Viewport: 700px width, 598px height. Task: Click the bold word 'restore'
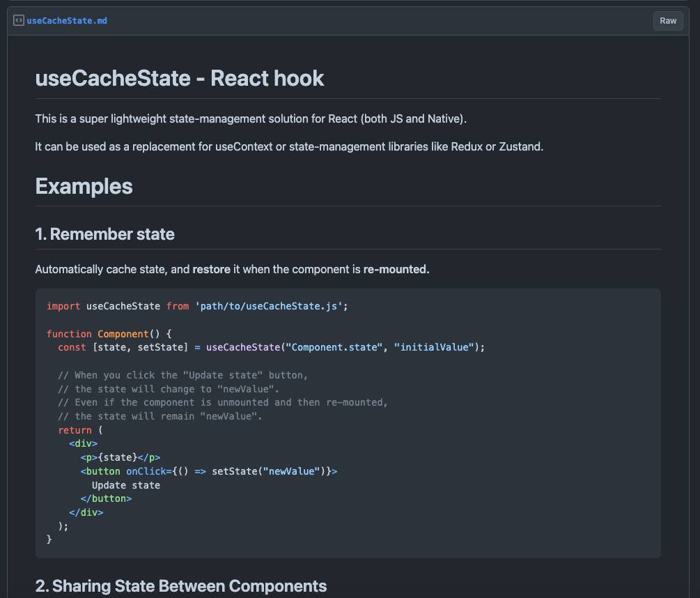211,269
